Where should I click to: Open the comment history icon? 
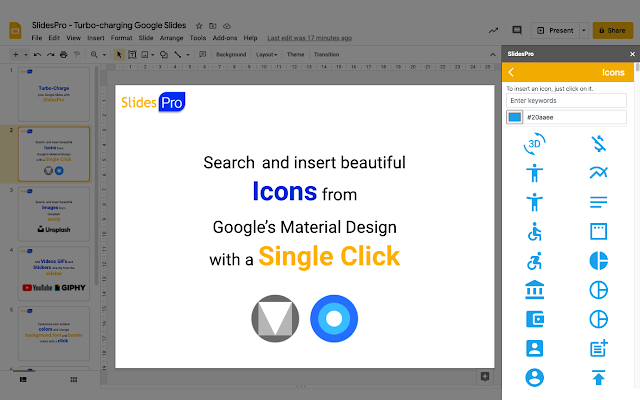point(517,30)
